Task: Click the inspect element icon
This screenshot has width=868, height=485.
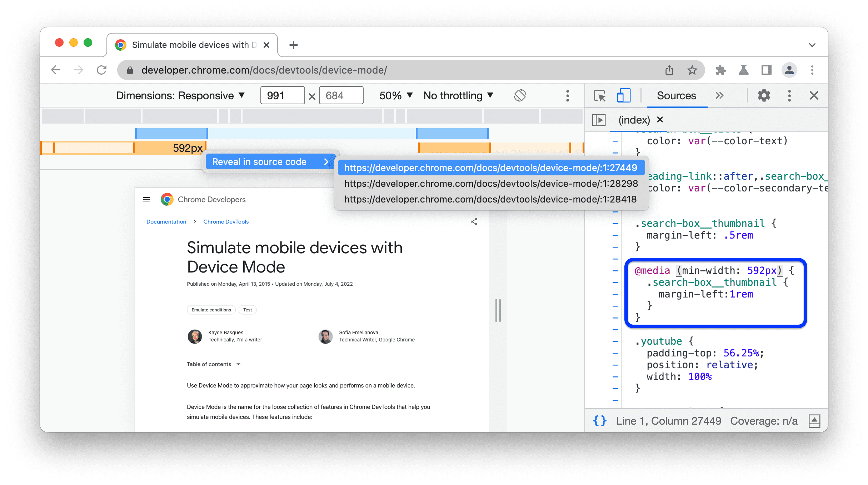Action: [600, 95]
